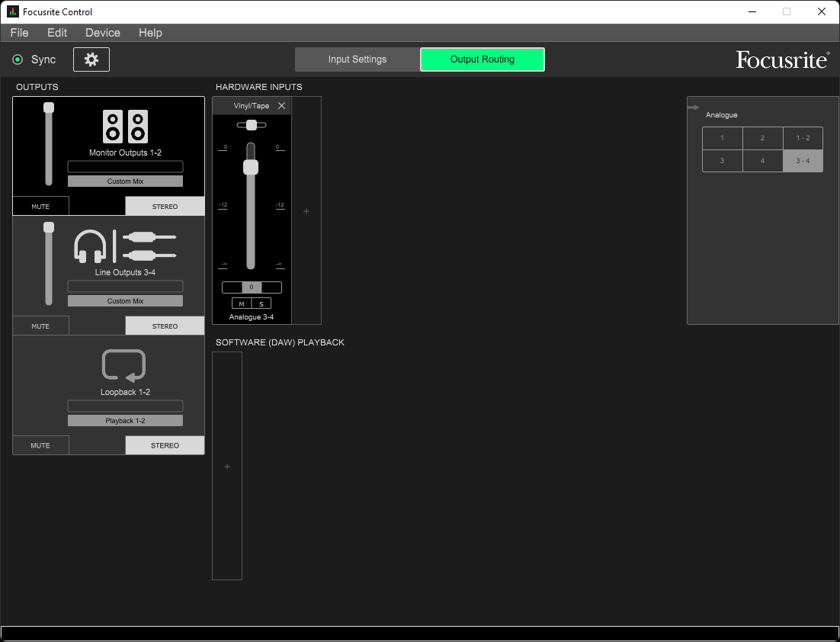
Task: Add a software playback channel
Action: tap(227, 466)
